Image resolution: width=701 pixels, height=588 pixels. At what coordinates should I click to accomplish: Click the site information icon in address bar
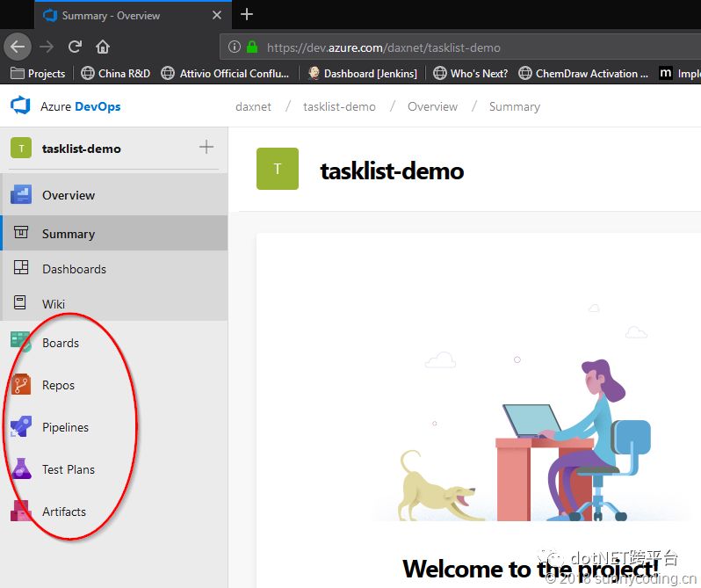click(235, 47)
